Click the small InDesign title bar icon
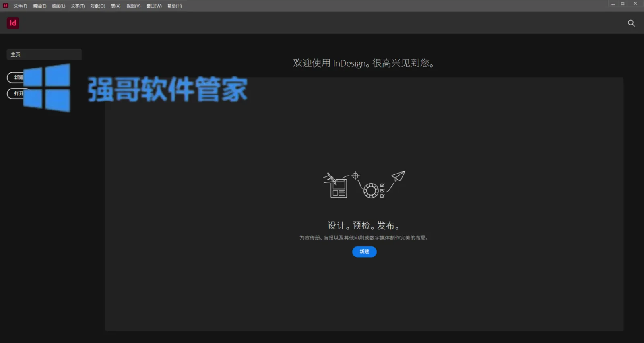 [6, 6]
